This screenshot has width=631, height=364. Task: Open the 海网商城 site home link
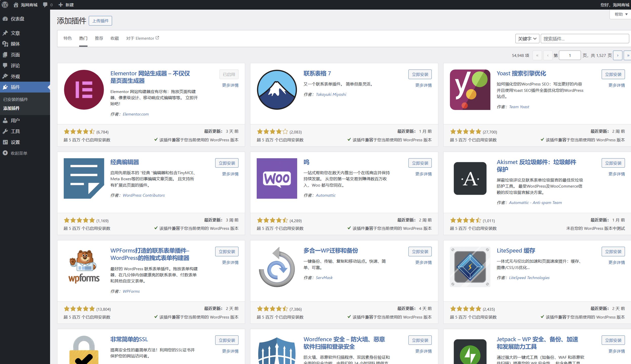click(x=26, y=5)
